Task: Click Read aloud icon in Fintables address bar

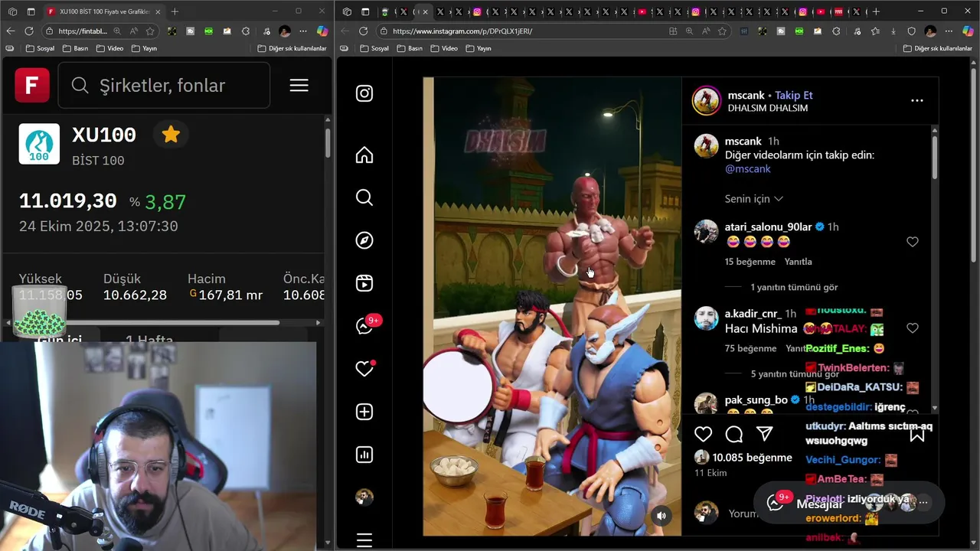Action: [133, 31]
